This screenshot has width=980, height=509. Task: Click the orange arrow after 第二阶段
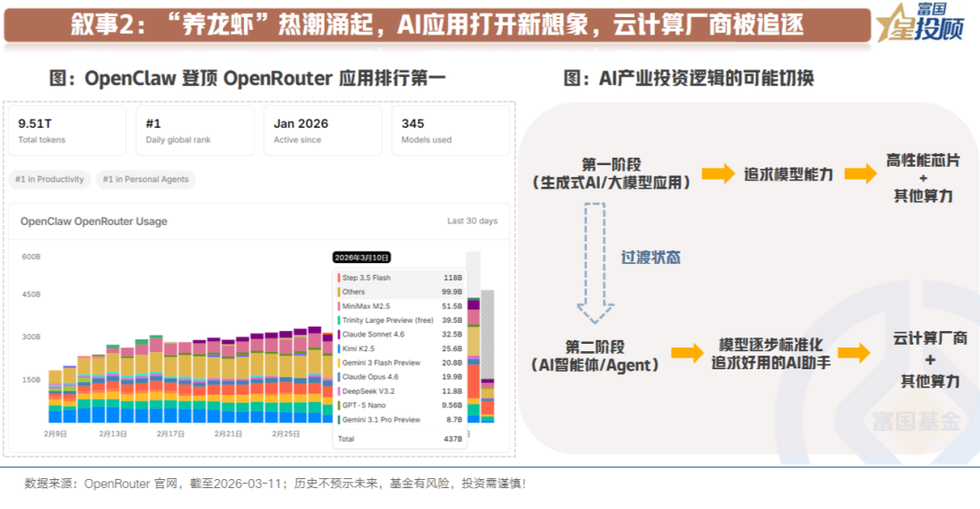coord(688,354)
